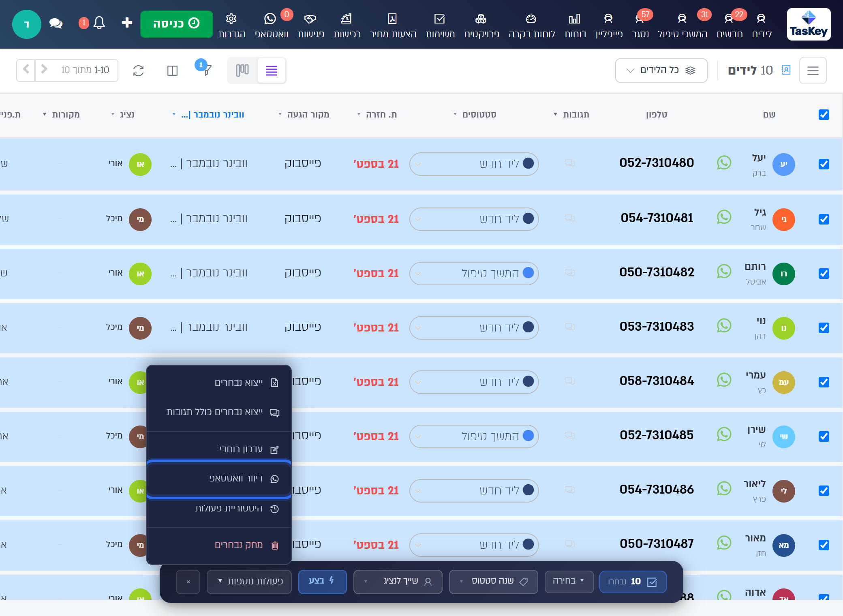Expand the בחירה dropdown in bottom bar
The width and height of the screenshot is (843, 616).
point(569,582)
